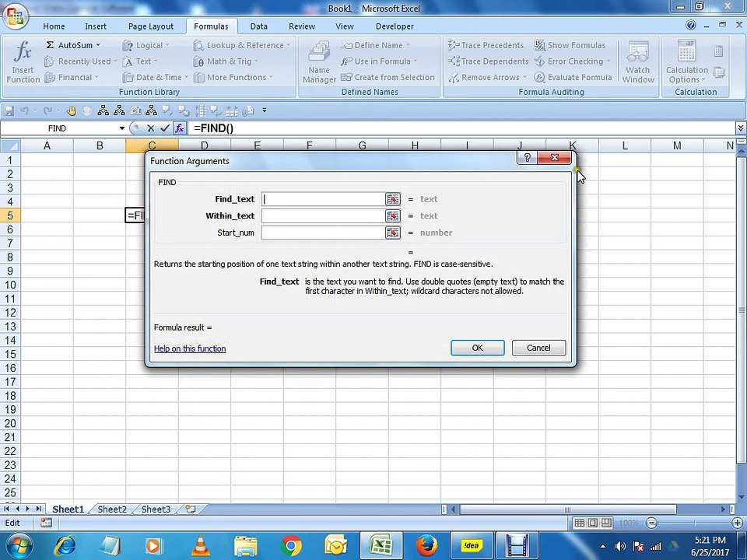Open the Review tab
Image resolution: width=747 pixels, height=560 pixels.
[302, 26]
